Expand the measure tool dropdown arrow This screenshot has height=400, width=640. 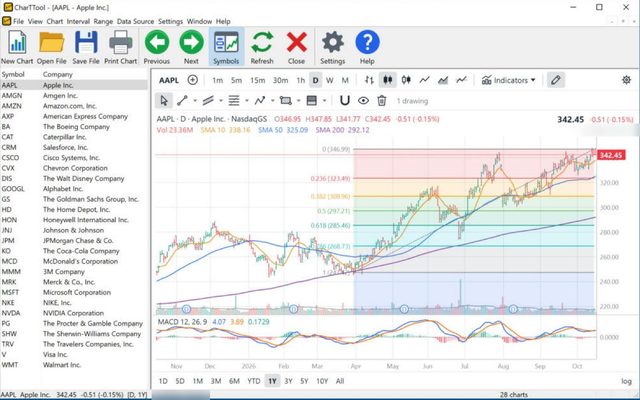(324, 100)
